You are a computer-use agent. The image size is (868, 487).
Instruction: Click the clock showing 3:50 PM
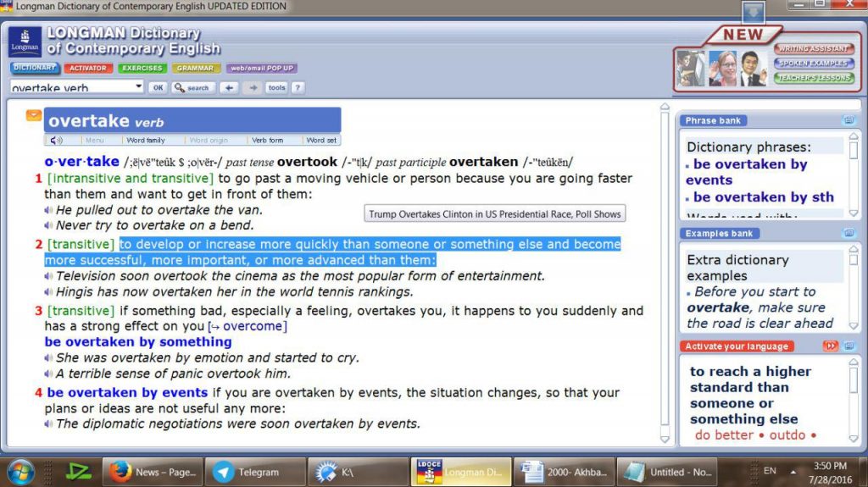click(829, 466)
